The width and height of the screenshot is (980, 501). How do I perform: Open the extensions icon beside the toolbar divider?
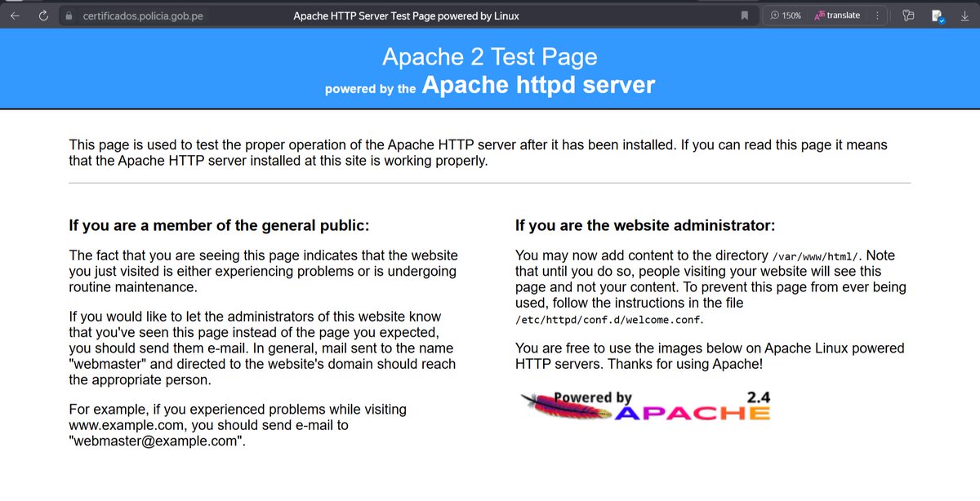[908, 16]
